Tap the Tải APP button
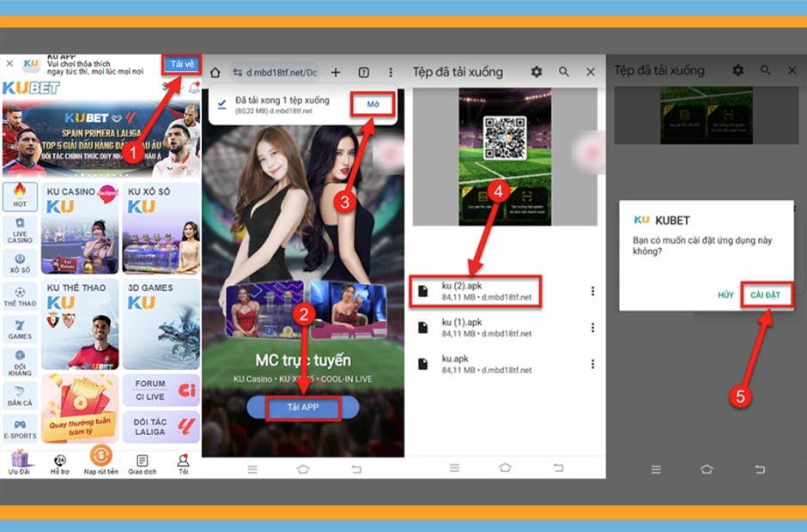Screen dimensions: 807x532 (x=303, y=408)
